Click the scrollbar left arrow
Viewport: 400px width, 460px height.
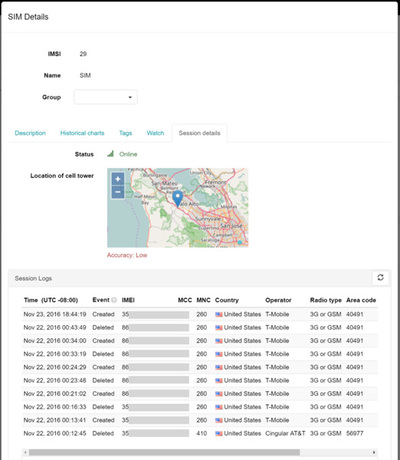coord(25,452)
